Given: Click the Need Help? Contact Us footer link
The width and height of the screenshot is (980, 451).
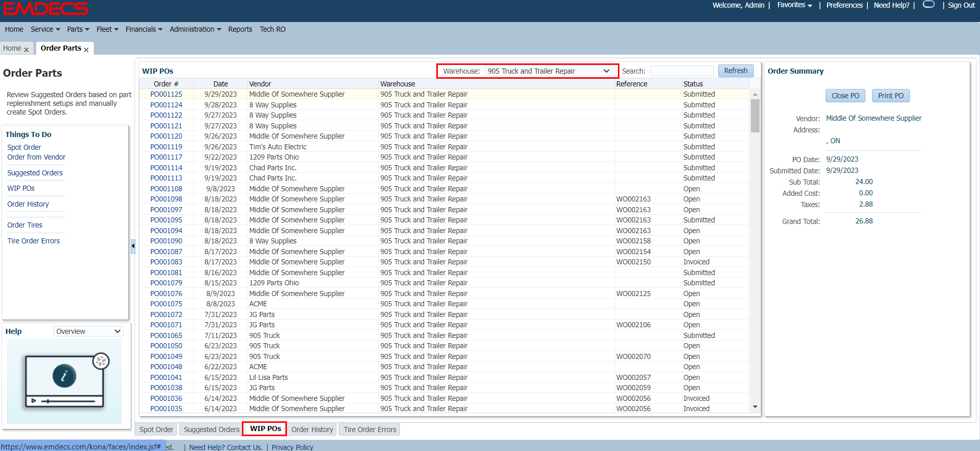Looking at the screenshot, I should (x=226, y=447).
